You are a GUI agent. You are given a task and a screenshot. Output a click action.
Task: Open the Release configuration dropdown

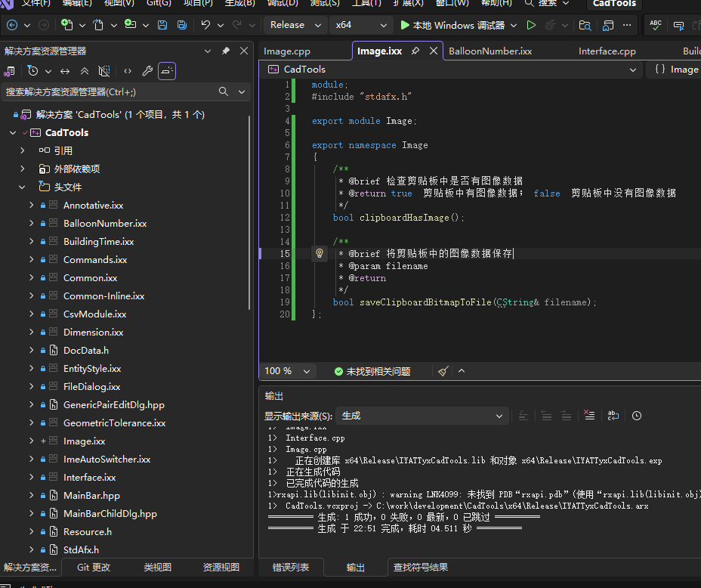[295, 25]
